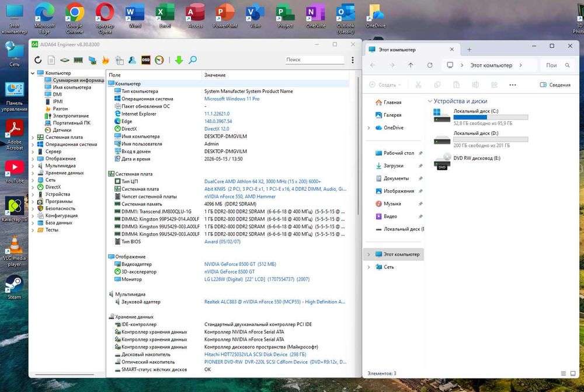Expand the Системная плата tree node
The height and width of the screenshot is (392, 584).
tap(33, 137)
